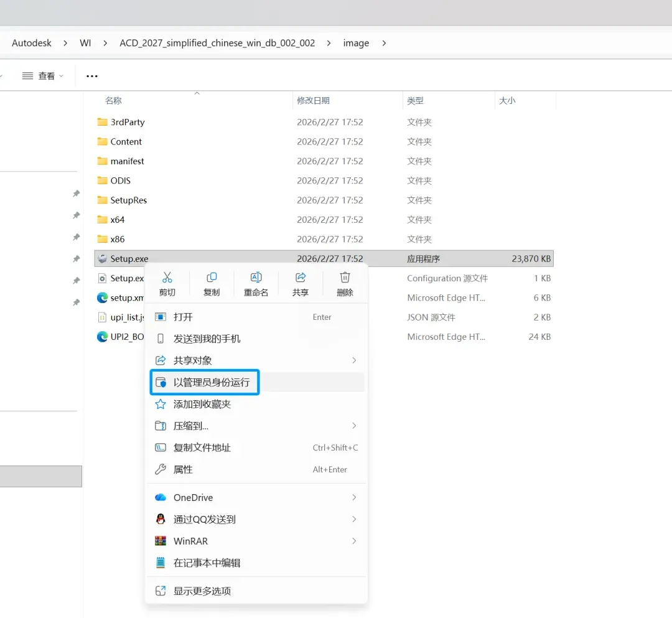Select the x64 folder icon
The height and width of the screenshot is (618, 672).
(102, 220)
